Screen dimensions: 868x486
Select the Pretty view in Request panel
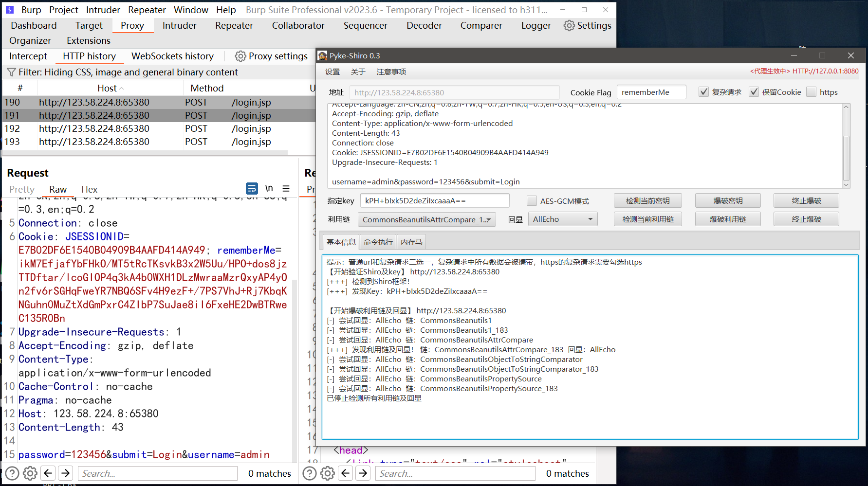pyautogui.click(x=22, y=189)
